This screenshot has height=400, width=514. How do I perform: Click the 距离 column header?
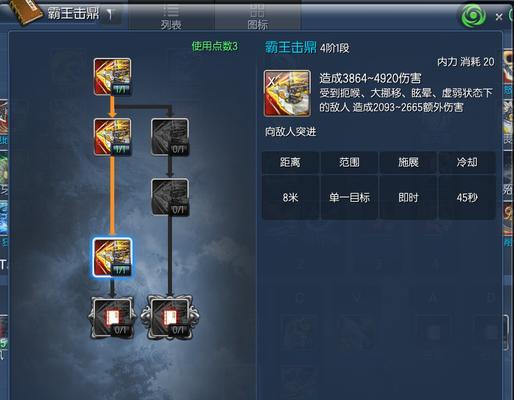[x=290, y=162]
